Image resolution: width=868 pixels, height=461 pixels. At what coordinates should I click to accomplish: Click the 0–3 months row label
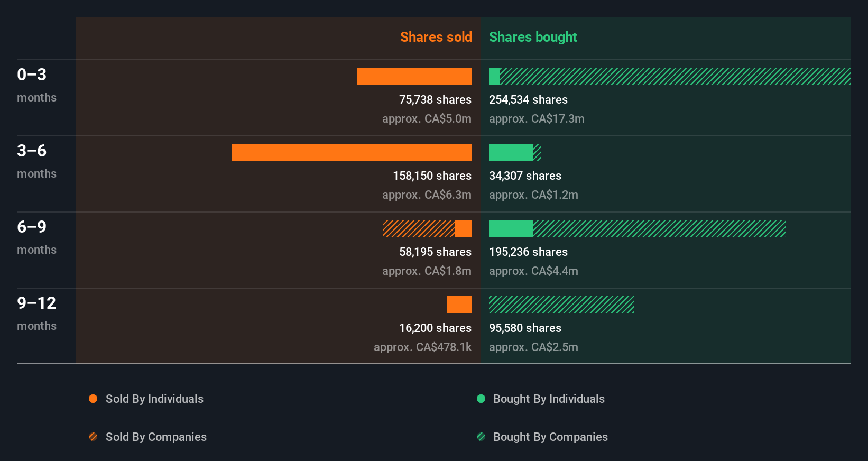[36, 86]
